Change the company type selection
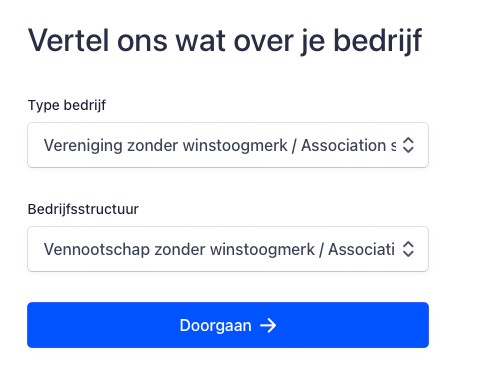 point(228,145)
